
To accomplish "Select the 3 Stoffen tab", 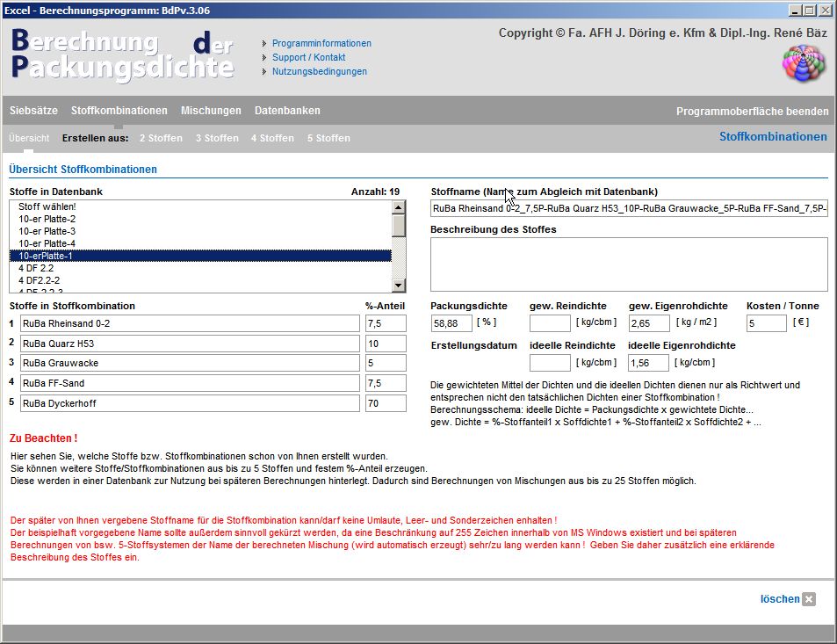I will (217, 138).
